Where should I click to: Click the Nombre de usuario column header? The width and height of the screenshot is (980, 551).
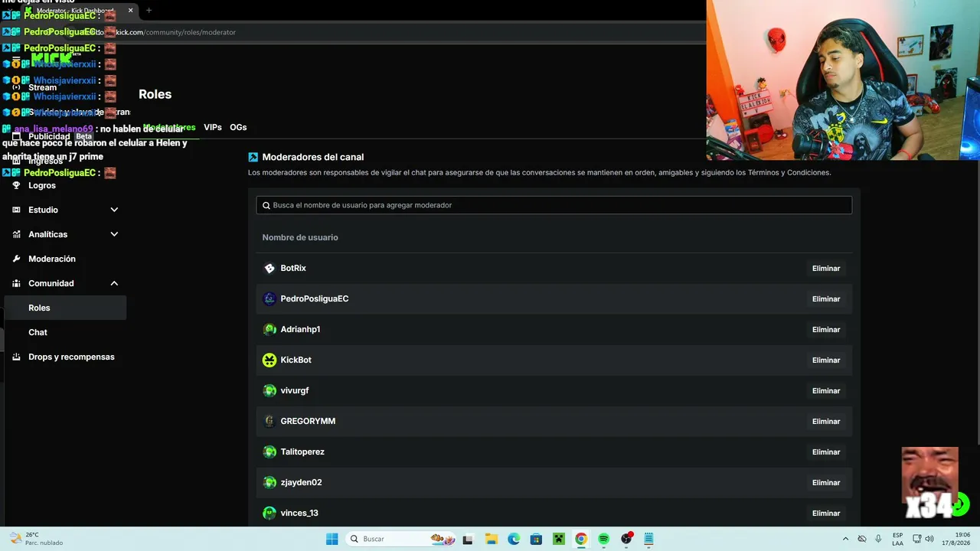(300, 237)
